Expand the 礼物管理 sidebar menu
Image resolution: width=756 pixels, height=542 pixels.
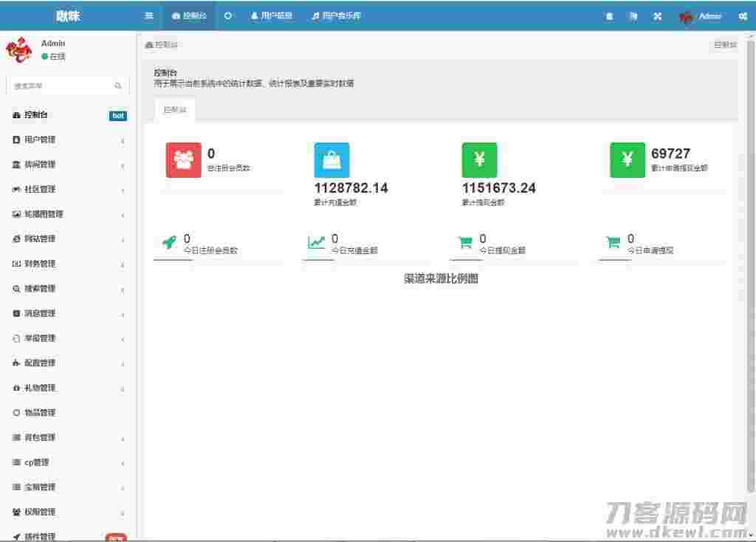66,388
